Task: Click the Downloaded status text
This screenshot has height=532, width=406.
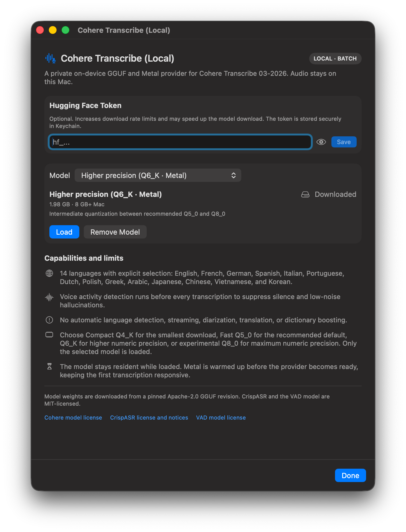Action: click(335, 194)
